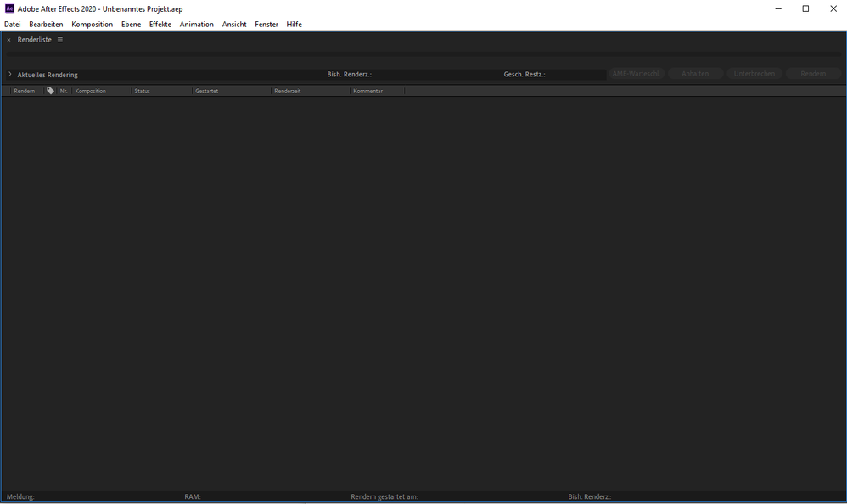Close the After Effects window
The height and width of the screenshot is (504, 847).
pyautogui.click(x=833, y=8)
